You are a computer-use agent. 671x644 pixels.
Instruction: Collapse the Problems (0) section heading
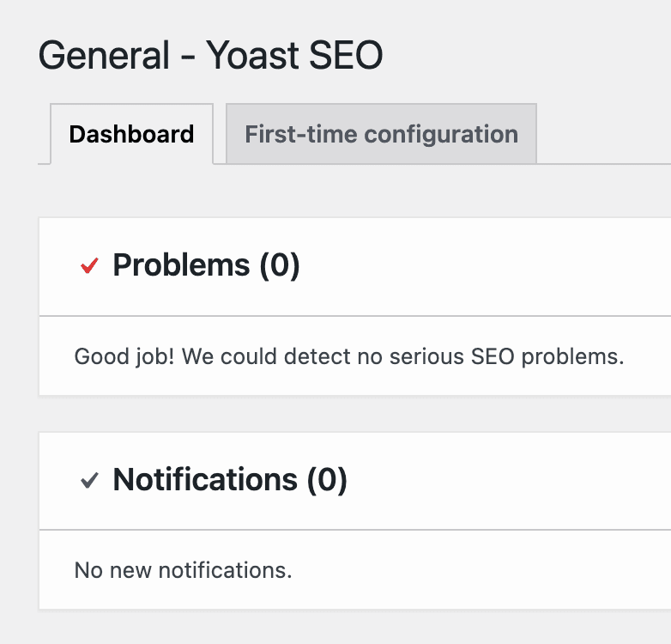coord(206,266)
